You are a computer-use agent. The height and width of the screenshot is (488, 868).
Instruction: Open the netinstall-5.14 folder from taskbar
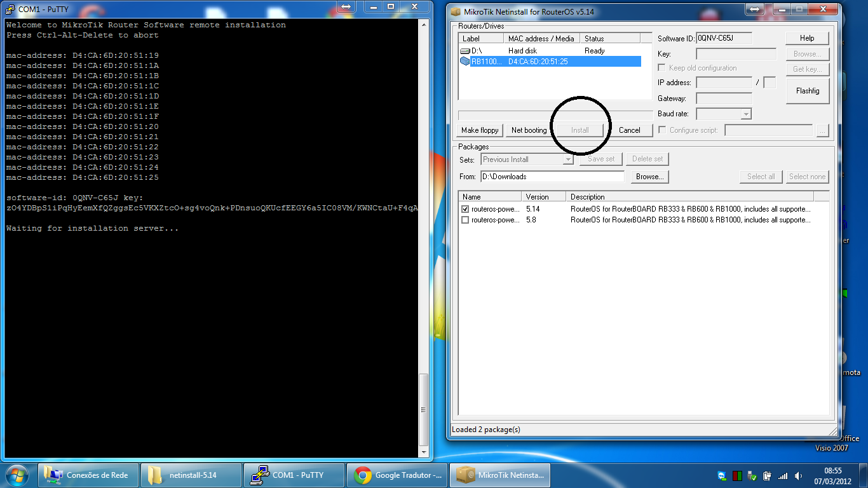tap(191, 475)
